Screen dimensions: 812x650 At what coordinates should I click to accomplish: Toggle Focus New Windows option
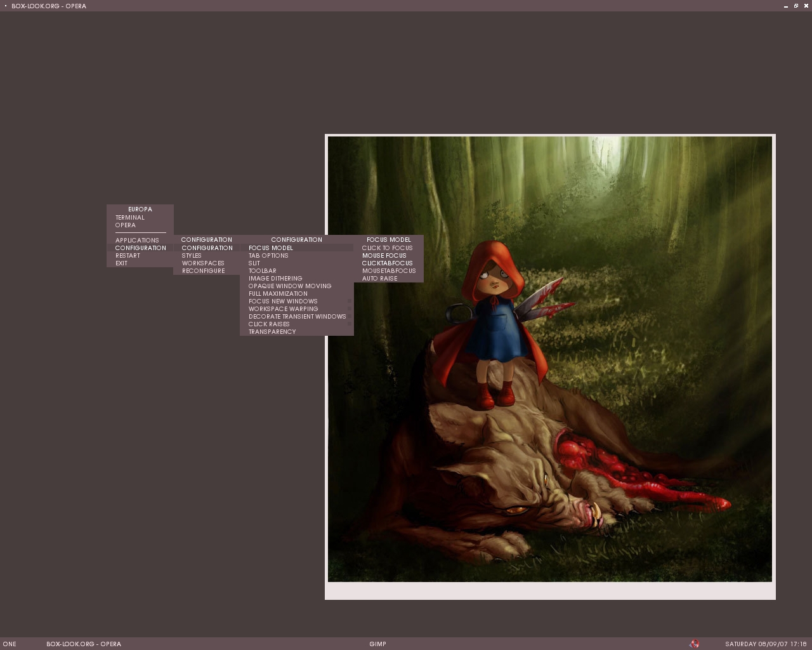tap(297, 301)
